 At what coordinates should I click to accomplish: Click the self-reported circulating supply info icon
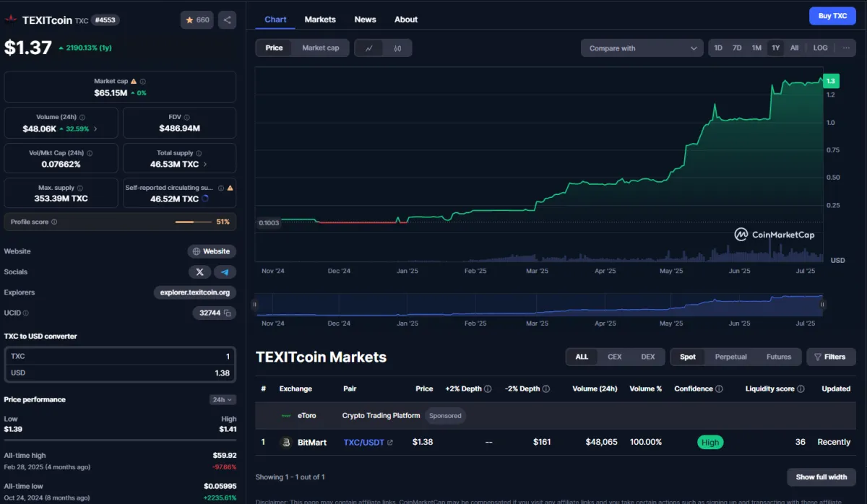click(221, 188)
